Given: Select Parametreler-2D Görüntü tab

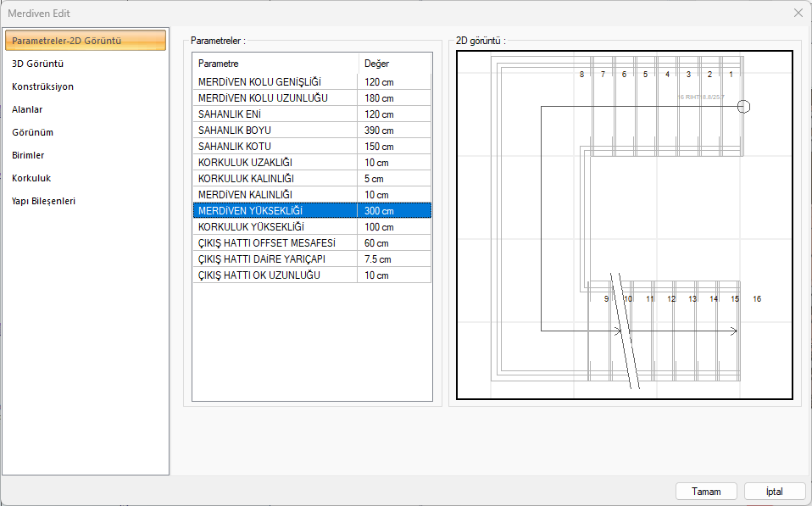Looking at the screenshot, I should click(85, 41).
